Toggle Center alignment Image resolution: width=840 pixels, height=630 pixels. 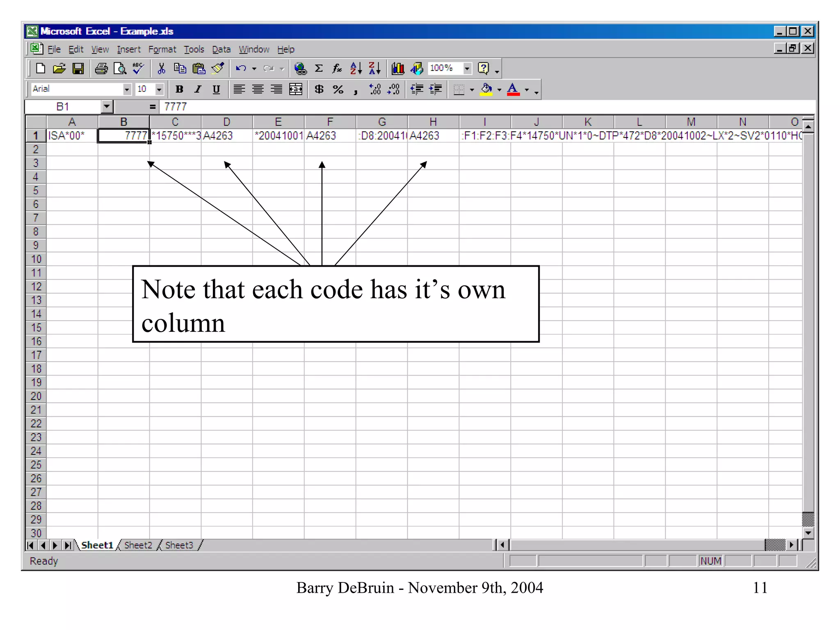(258, 89)
